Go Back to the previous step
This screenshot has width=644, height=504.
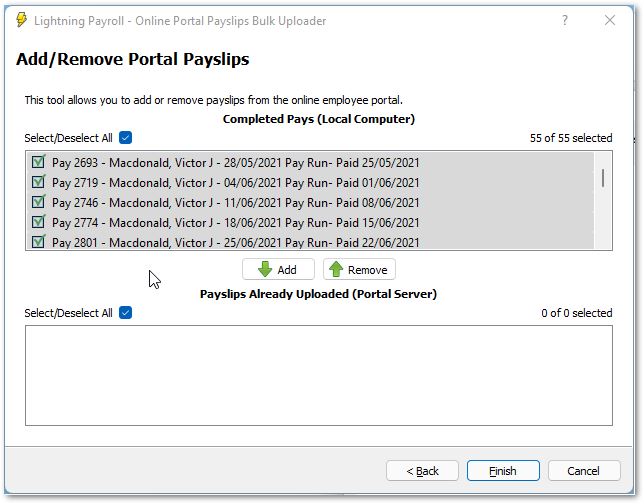[422, 471]
